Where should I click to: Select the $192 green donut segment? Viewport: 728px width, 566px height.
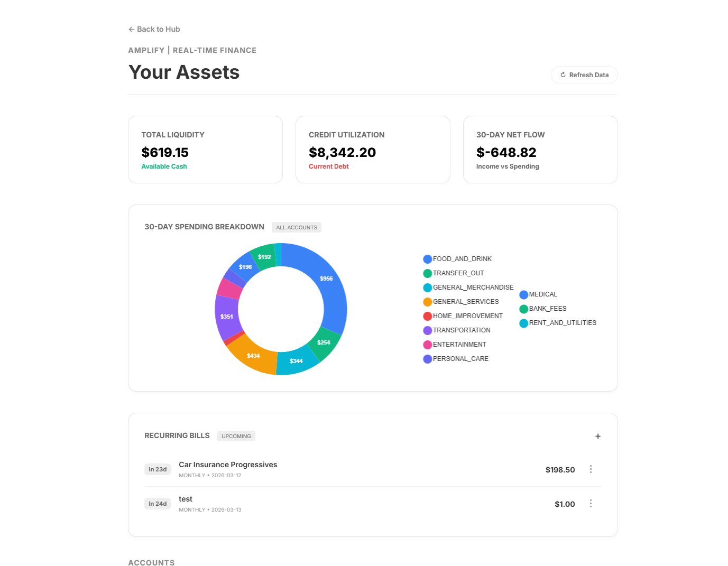pos(264,257)
